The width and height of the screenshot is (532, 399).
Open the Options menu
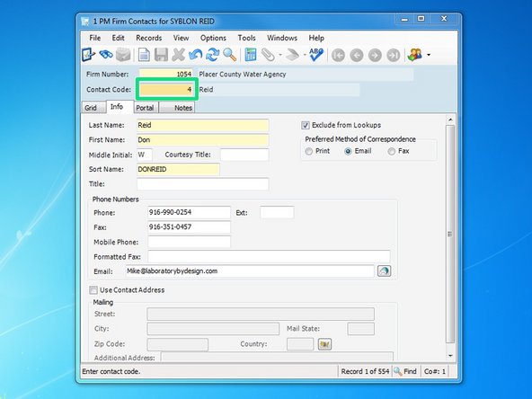[213, 38]
